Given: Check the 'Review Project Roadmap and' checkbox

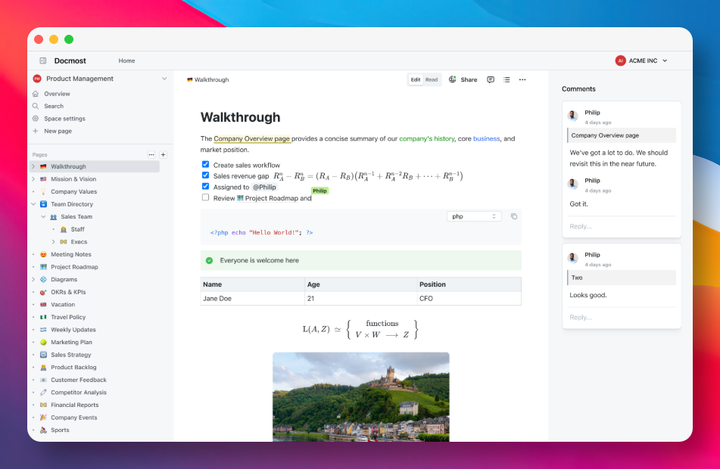Looking at the screenshot, I should tap(205, 198).
